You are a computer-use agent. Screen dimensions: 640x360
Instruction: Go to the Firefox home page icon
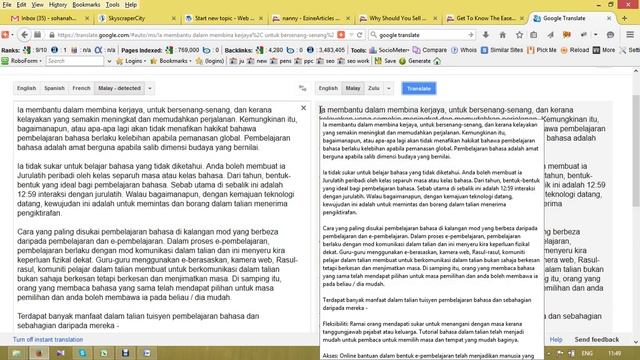tap(502, 35)
